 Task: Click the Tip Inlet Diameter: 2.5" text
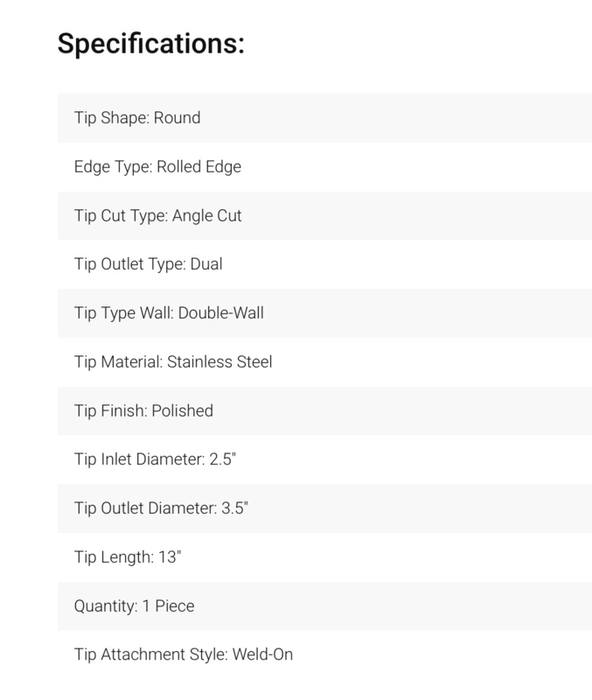155,459
